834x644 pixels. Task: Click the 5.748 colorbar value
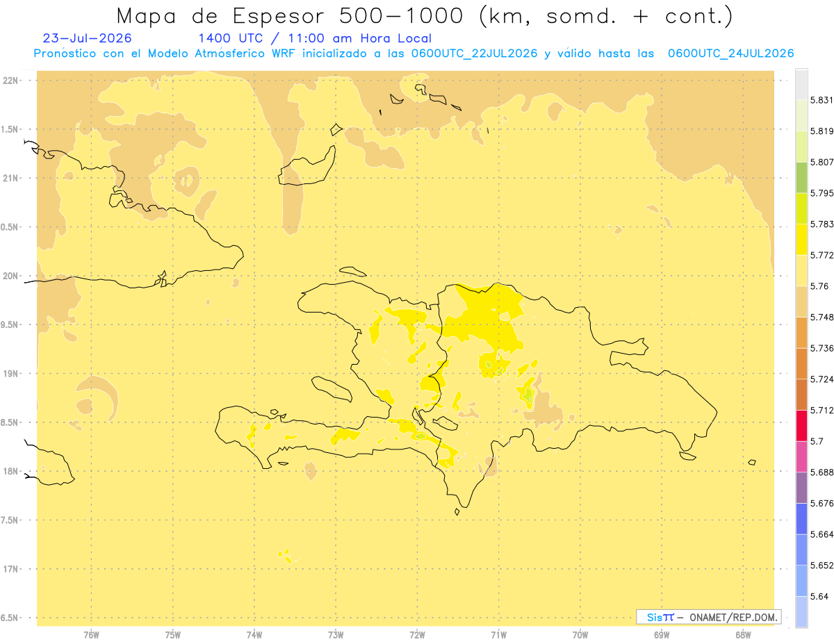(822, 317)
